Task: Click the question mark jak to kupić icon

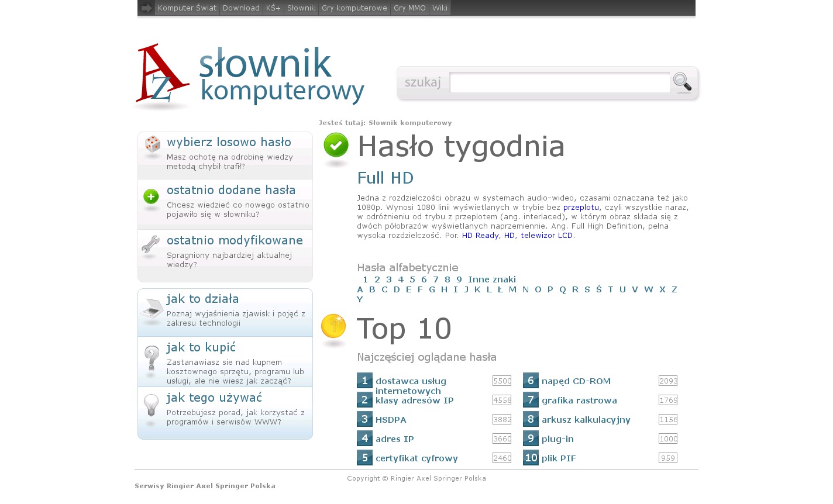Action: (152, 358)
